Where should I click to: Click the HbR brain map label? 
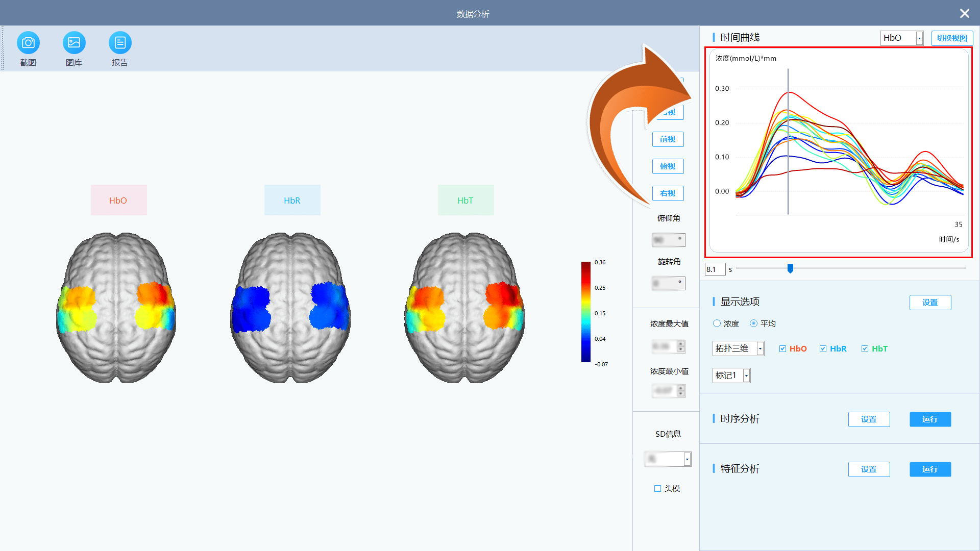tap(292, 201)
